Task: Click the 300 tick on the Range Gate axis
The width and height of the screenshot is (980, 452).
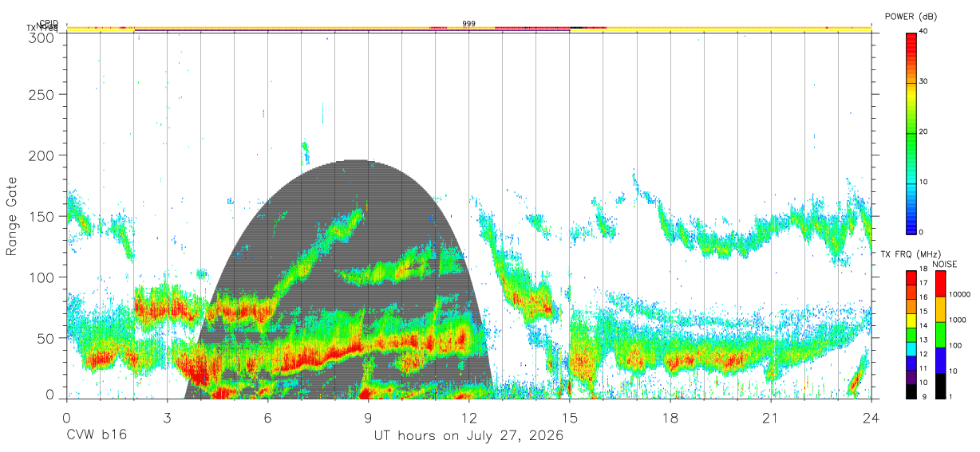Action: point(42,37)
